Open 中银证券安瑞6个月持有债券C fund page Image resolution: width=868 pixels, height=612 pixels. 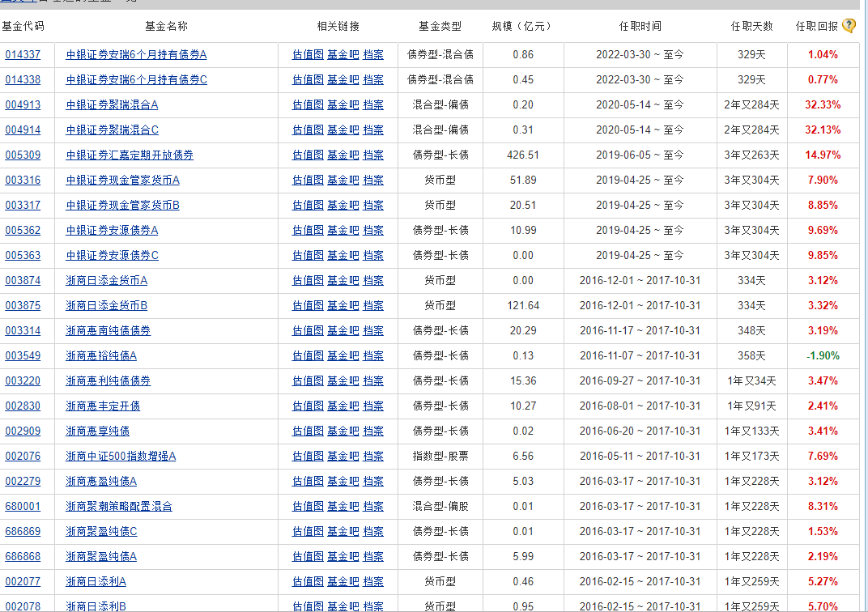tap(136, 80)
